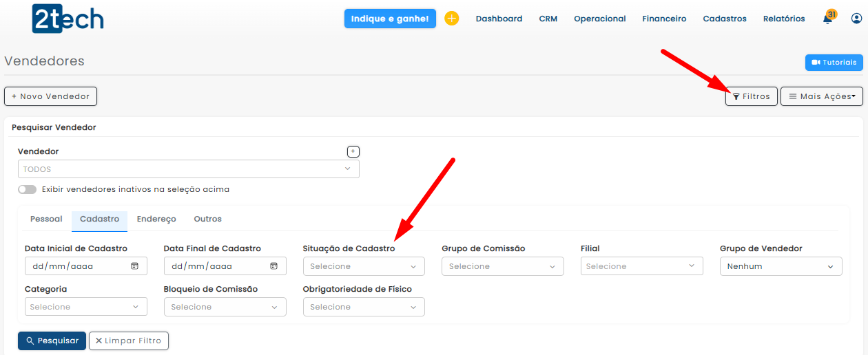
Task: Switch to the Pessoal tab
Action: pos(46,219)
